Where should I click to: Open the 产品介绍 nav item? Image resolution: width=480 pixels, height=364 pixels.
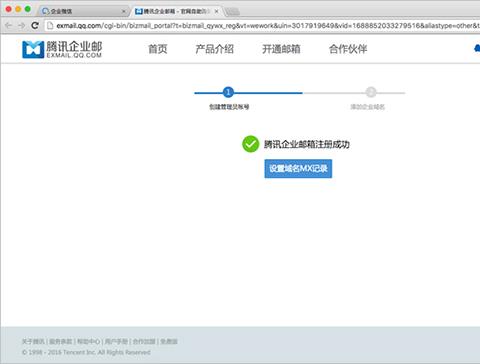(214, 49)
